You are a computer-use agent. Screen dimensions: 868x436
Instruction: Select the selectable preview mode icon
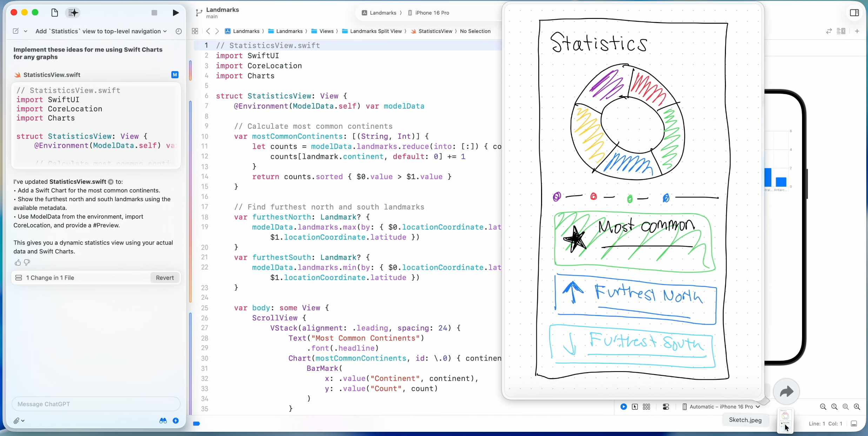(635, 407)
